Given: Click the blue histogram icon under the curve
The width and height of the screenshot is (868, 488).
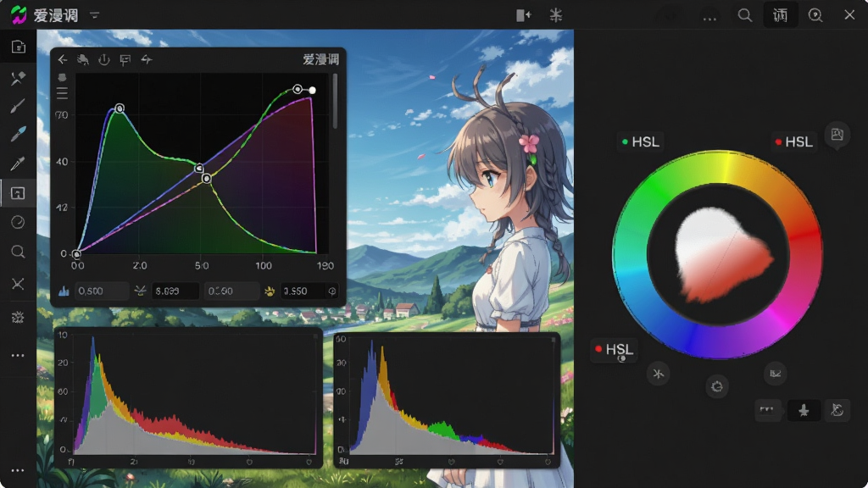Looking at the screenshot, I should click(x=64, y=291).
